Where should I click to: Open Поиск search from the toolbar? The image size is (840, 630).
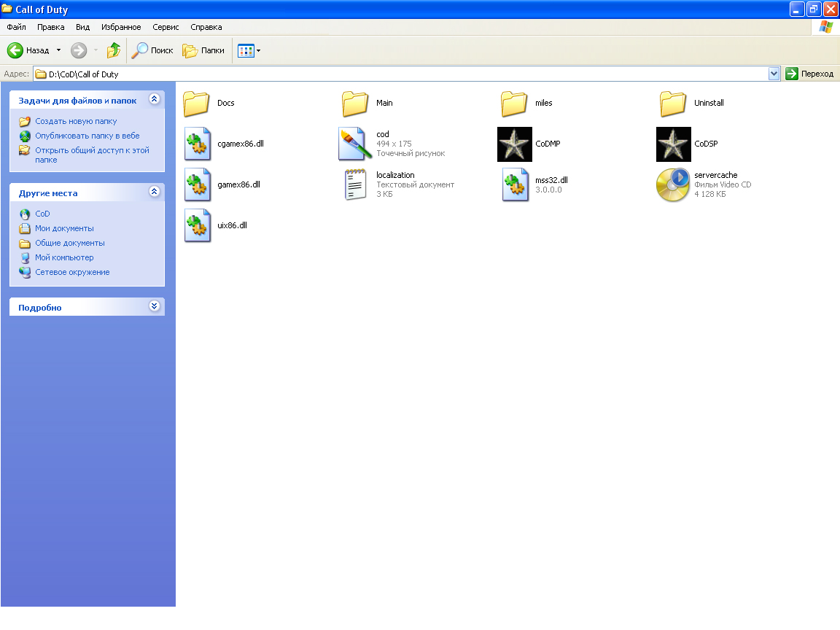[x=152, y=50]
